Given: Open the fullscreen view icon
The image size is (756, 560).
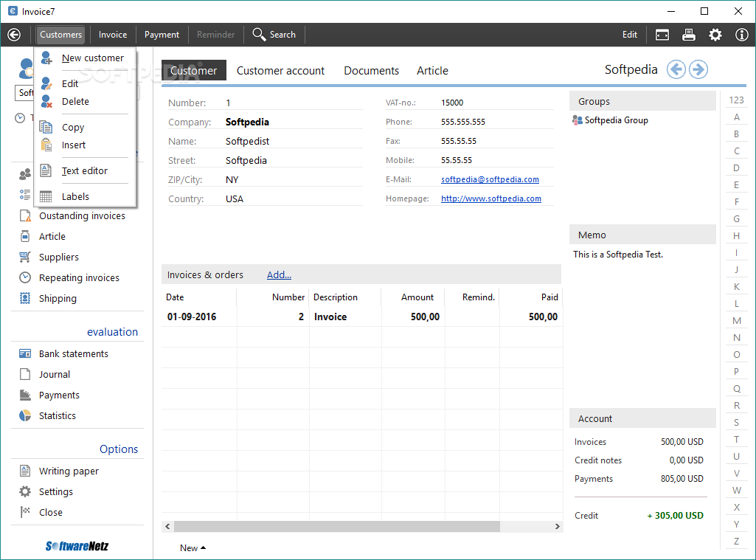Looking at the screenshot, I should tap(662, 35).
